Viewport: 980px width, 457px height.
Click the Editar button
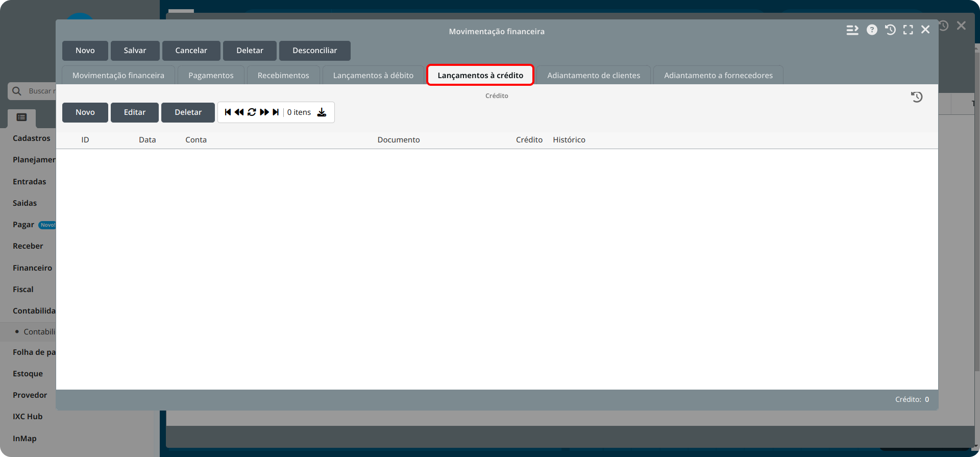(135, 112)
